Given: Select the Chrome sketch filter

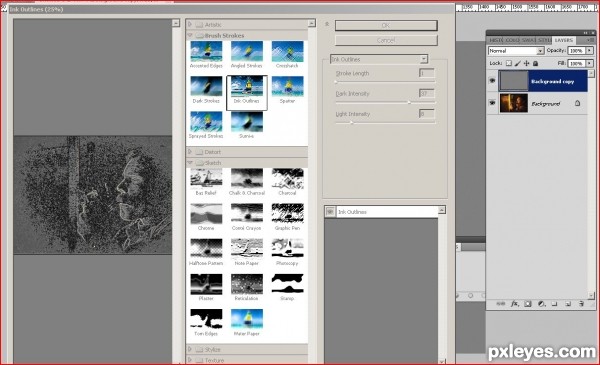Looking at the screenshot, I should coord(206,214).
